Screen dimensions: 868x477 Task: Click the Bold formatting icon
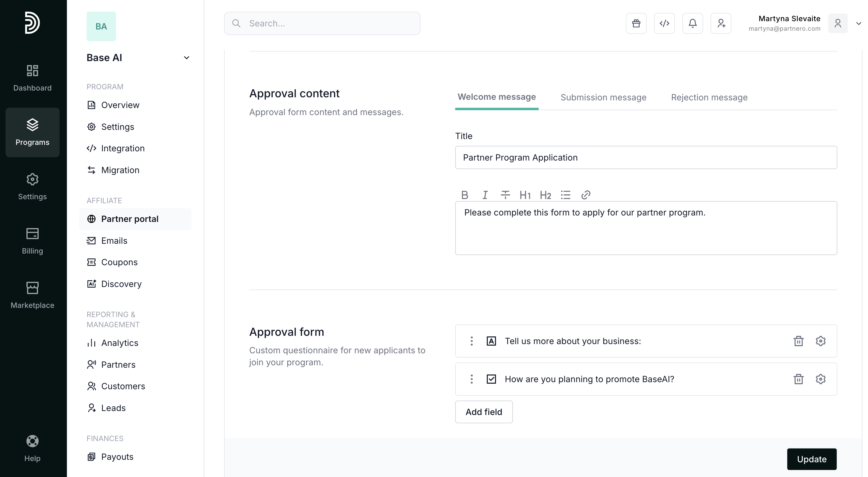point(465,195)
